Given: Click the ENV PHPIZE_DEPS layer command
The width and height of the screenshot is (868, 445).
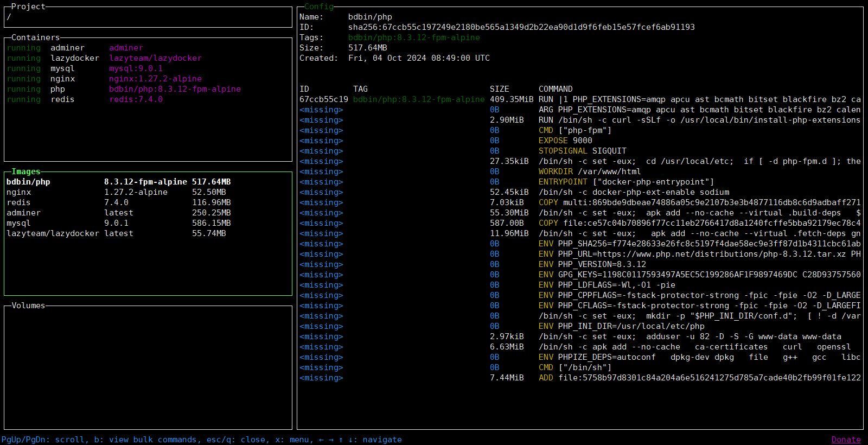Looking at the screenshot, I should [x=700, y=357].
